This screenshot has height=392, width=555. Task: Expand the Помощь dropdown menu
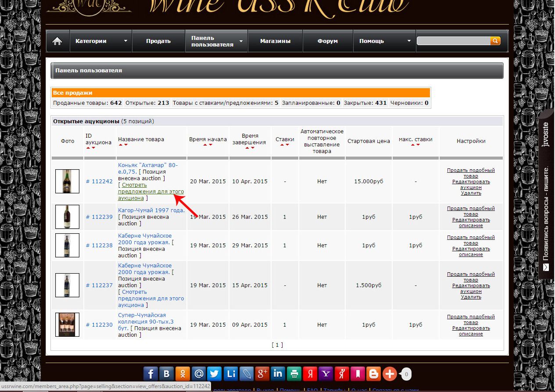pos(384,41)
